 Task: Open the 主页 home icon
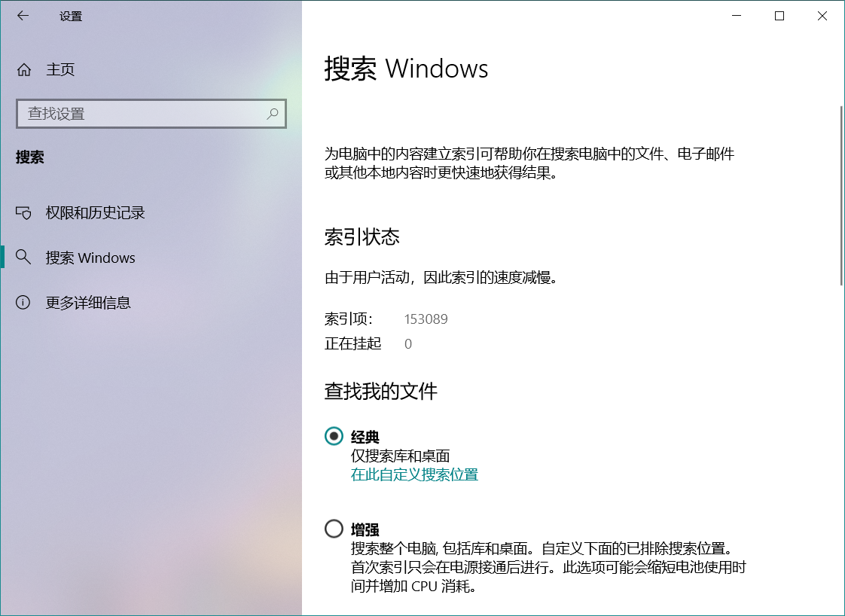23,69
